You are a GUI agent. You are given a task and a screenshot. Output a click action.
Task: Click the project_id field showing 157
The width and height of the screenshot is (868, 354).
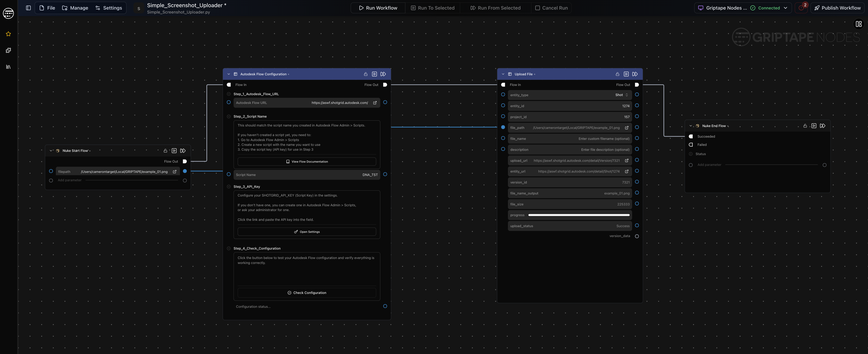(x=570, y=117)
